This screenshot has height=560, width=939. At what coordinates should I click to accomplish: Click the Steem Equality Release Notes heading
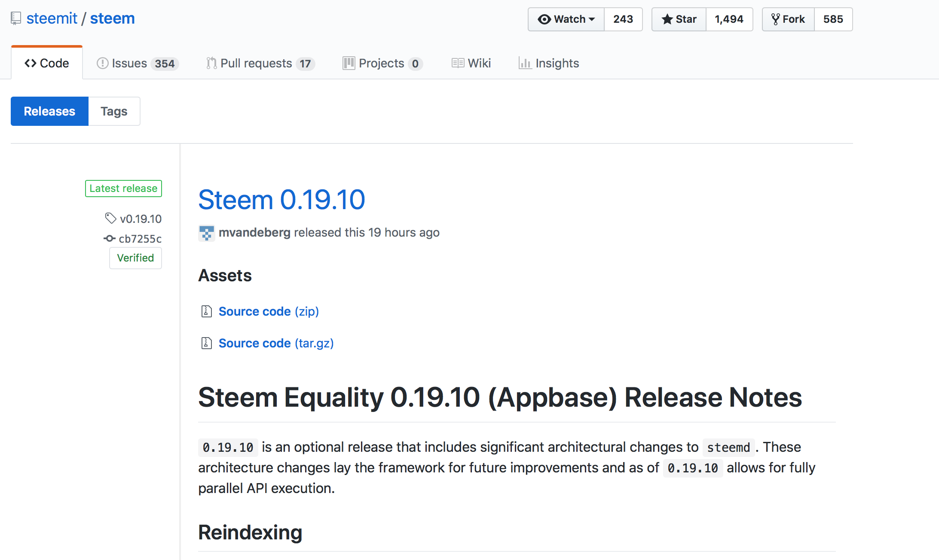[500, 397]
